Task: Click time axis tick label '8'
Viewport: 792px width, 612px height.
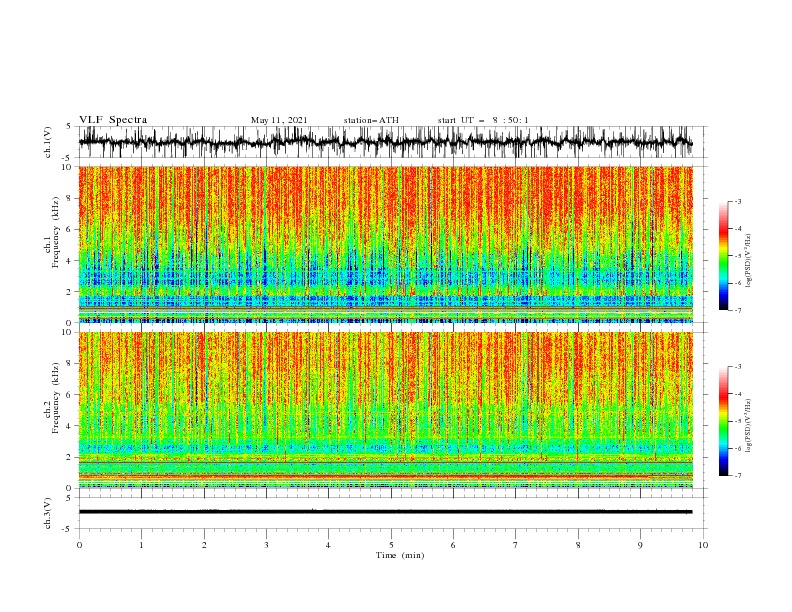Action: (x=578, y=545)
